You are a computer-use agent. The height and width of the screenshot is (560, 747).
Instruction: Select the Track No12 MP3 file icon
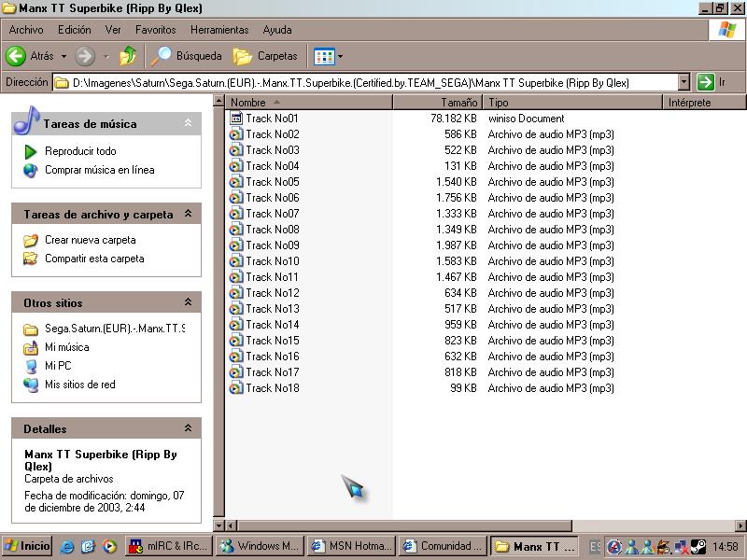[x=236, y=293]
